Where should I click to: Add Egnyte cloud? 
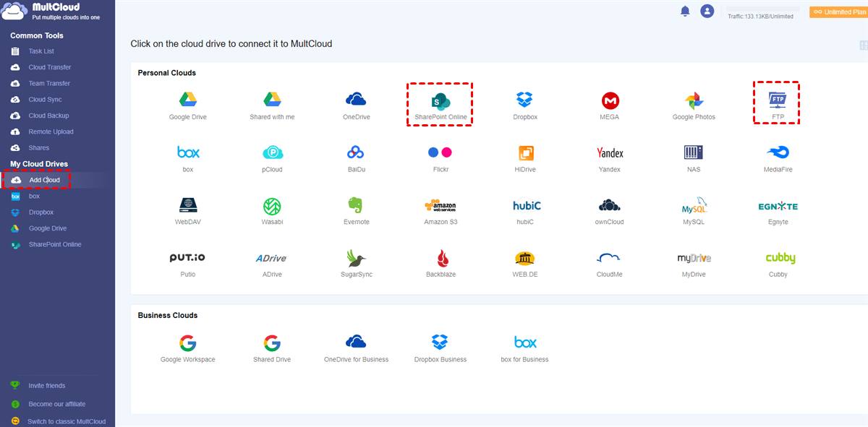click(778, 211)
